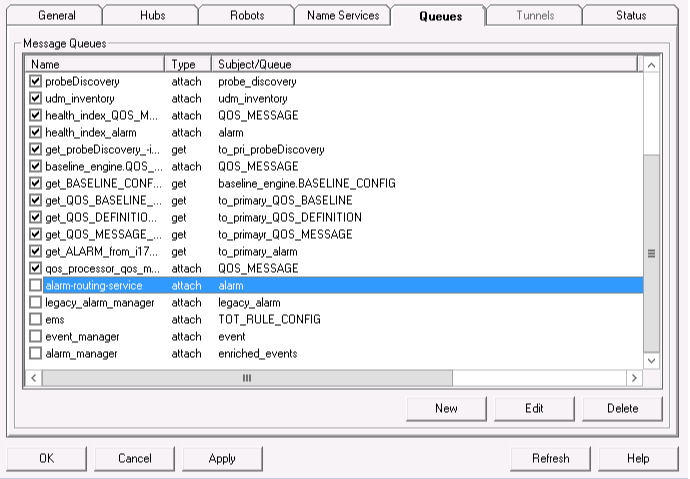690x479 pixels.
Task: Toggle the legacy_alarm_manager checkbox
Action: pos(36,302)
